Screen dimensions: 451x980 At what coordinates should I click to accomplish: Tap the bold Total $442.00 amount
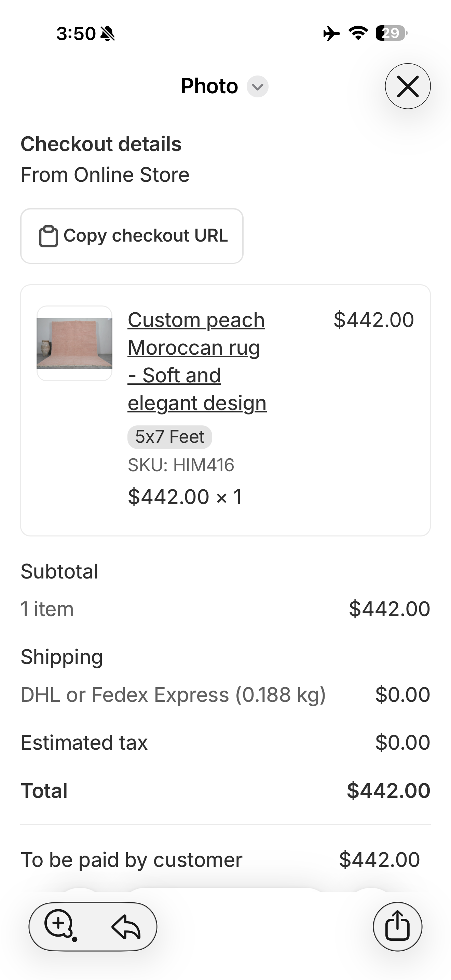coord(388,791)
